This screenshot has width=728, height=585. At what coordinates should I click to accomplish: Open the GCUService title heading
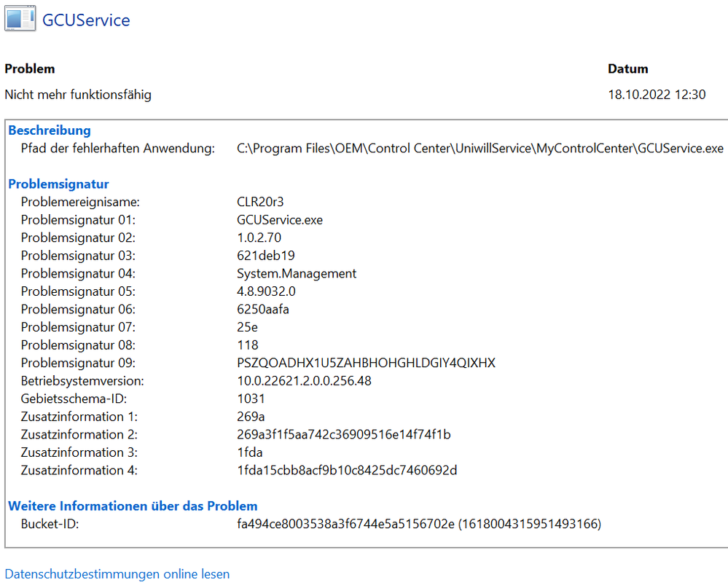[x=85, y=20]
